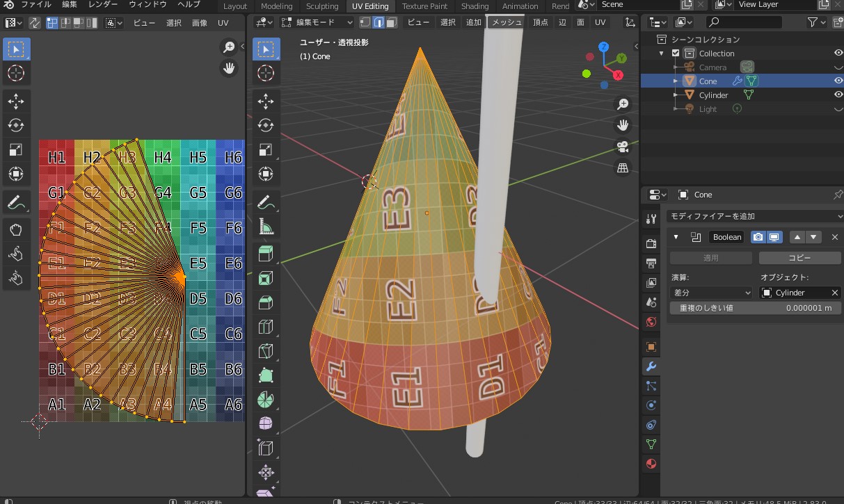Click the zoom icon in 3D viewport
The width and height of the screenshot is (844, 504).
tap(623, 104)
